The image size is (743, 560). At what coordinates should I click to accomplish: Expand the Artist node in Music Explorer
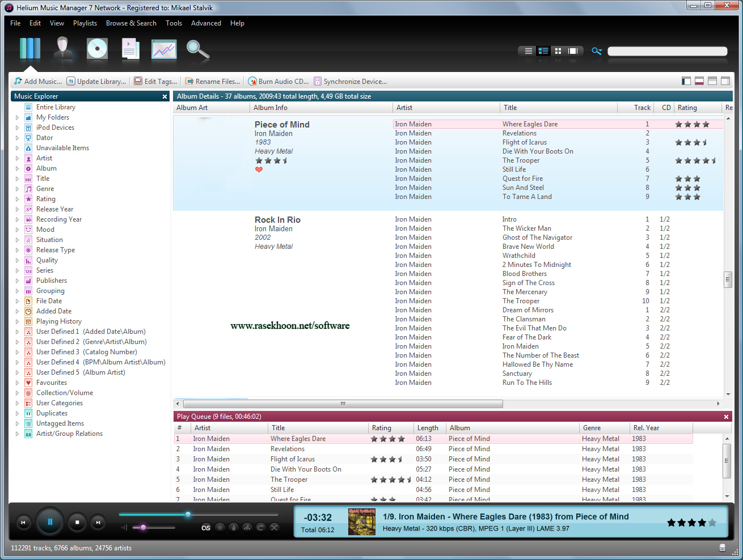(17, 159)
